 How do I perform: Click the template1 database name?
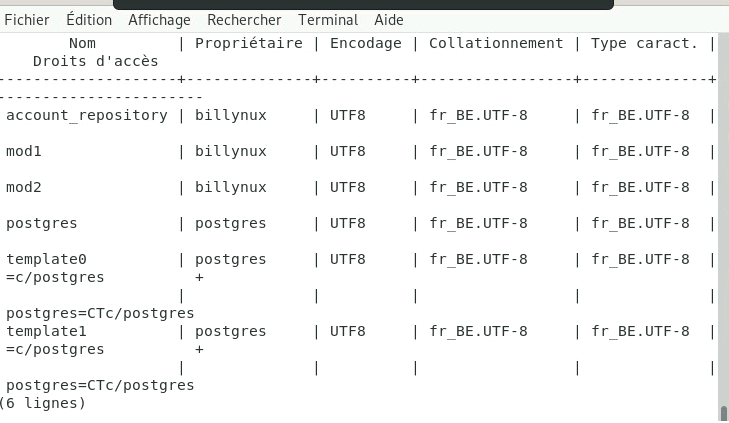46,331
